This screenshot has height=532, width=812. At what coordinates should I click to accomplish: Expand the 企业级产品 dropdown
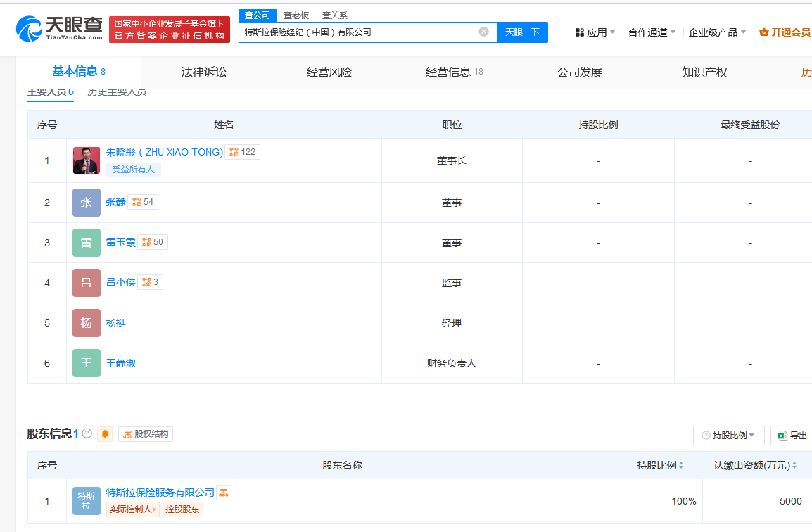744,32
